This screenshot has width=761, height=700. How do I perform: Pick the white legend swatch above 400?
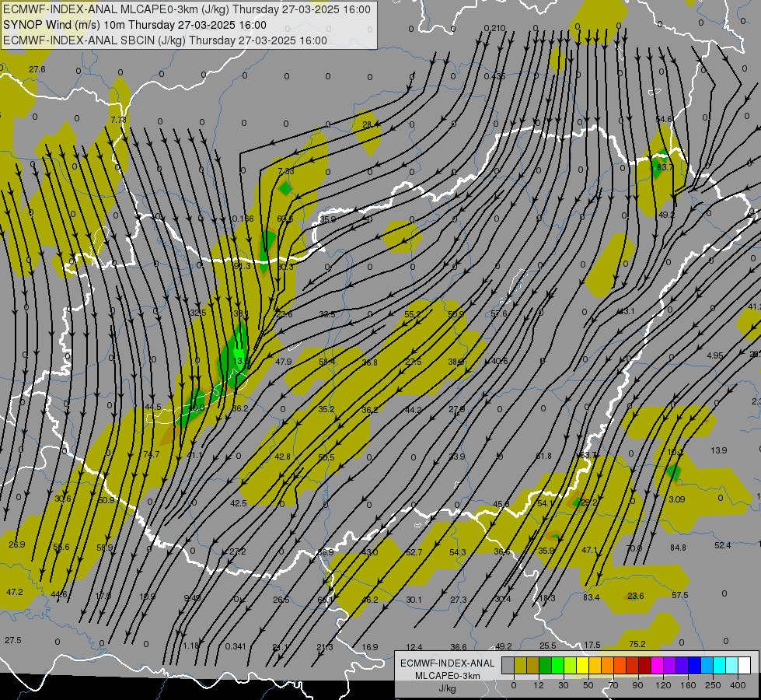[744, 666]
